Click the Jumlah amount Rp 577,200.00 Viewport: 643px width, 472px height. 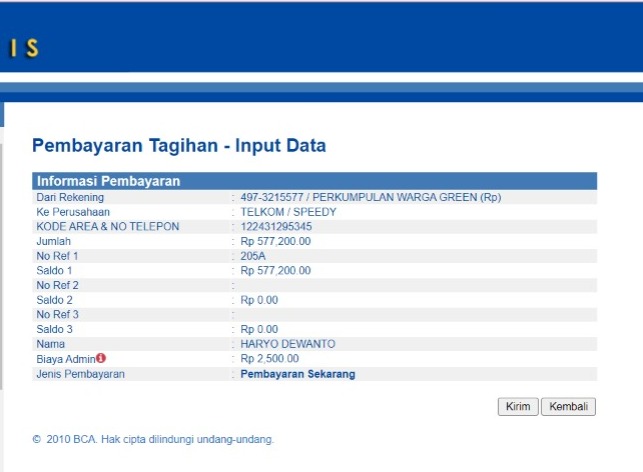[276, 241]
